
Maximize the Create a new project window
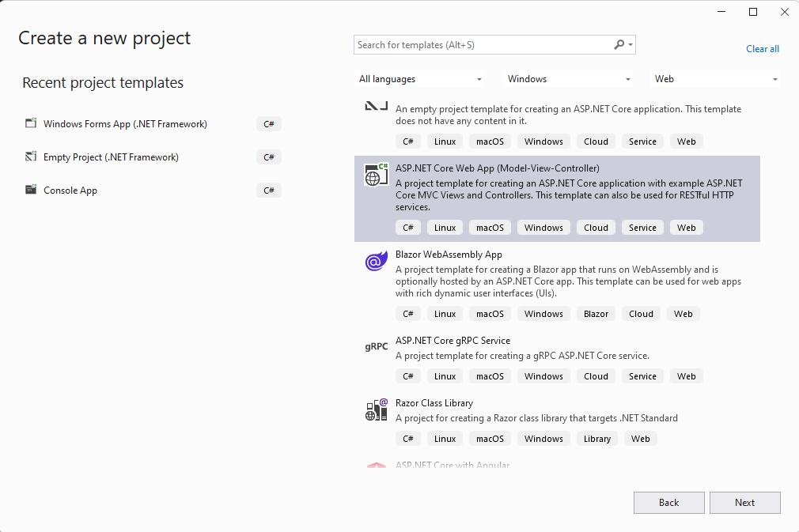click(x=752, y=12)
